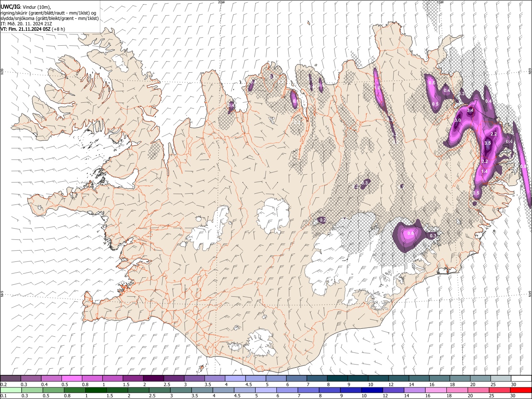Select the bright pink 0.5–0.8 swatch in purple legend
The image size is (532, 399).
(71, 378)
